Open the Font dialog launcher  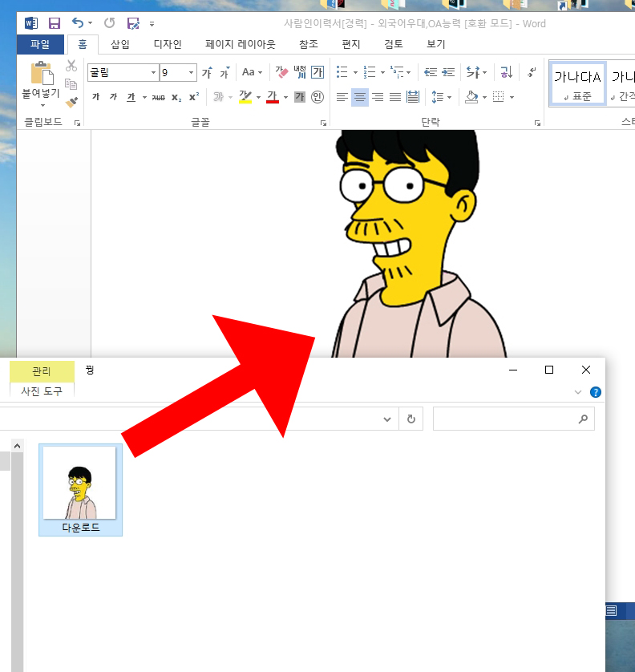pos(323,123)
